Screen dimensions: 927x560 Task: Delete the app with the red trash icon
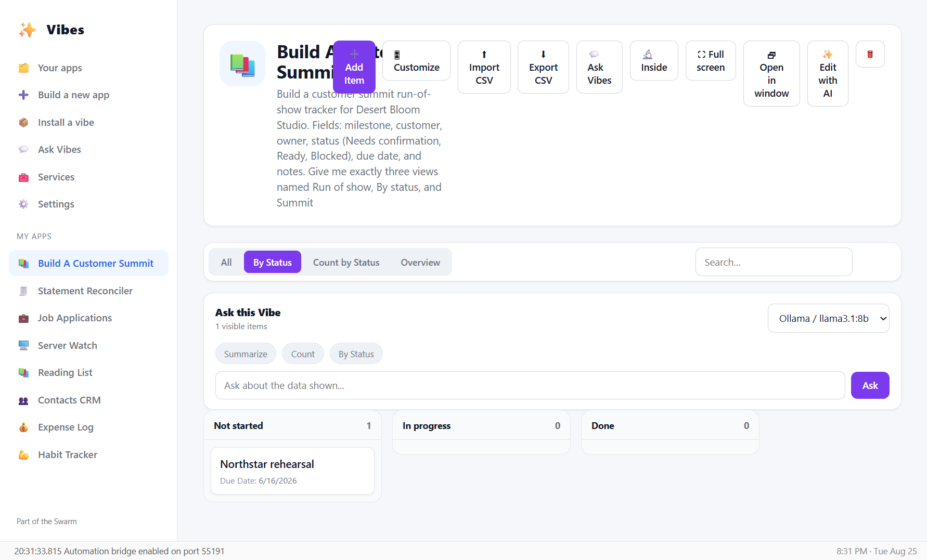[x=870, y=54]
